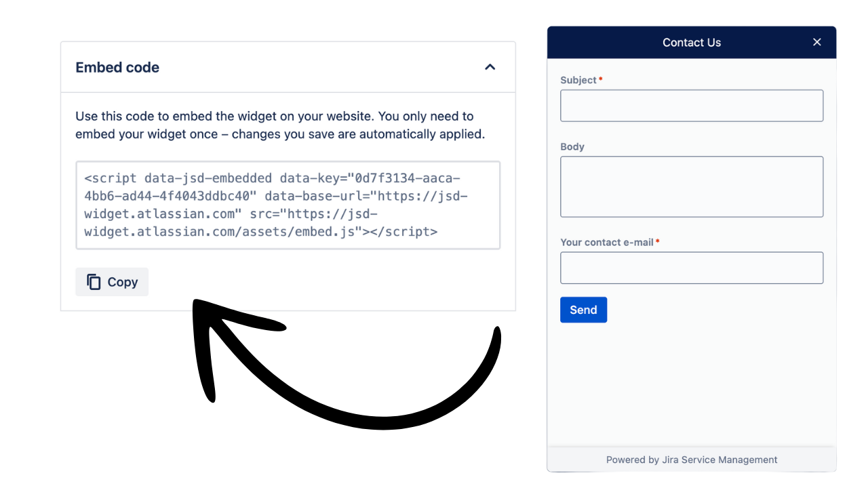Focus the Subject input field
This screenshot has width=868, height=488.
coord(692,106)
